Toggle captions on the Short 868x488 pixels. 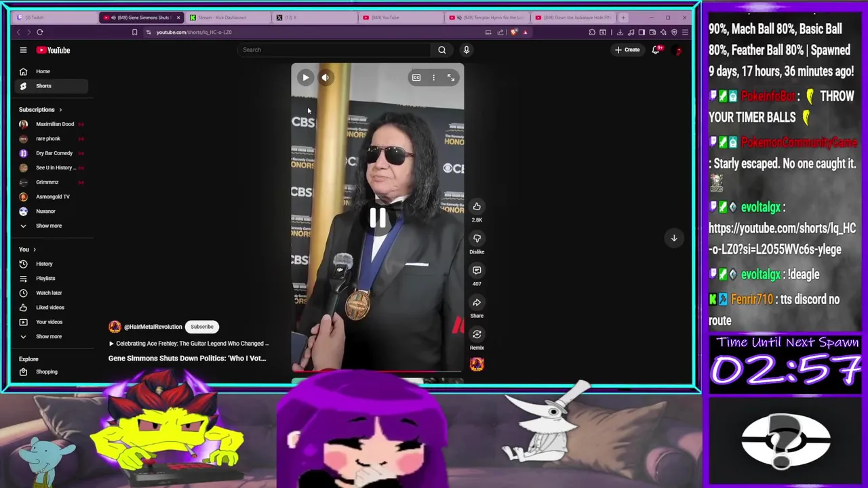pos(416,77)
